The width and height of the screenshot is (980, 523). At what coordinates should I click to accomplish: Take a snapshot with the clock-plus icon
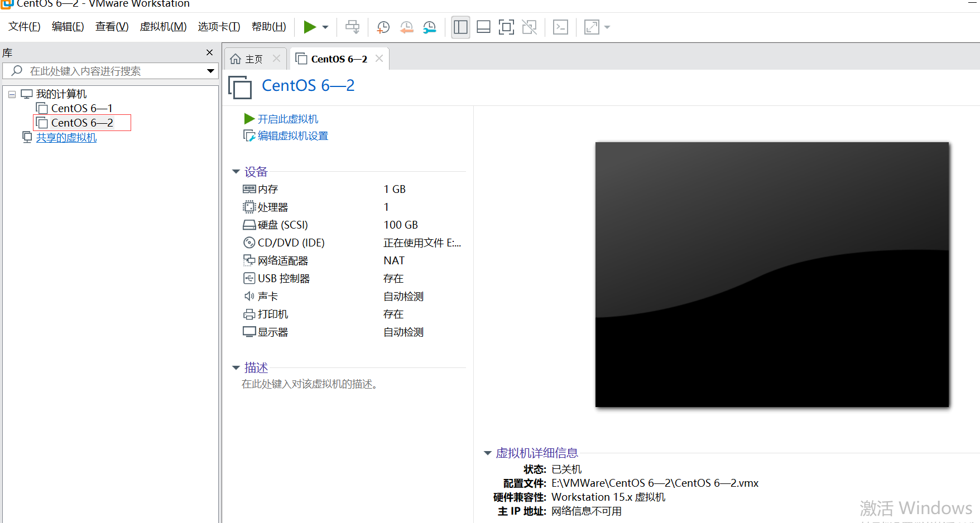tap(383, 27)
